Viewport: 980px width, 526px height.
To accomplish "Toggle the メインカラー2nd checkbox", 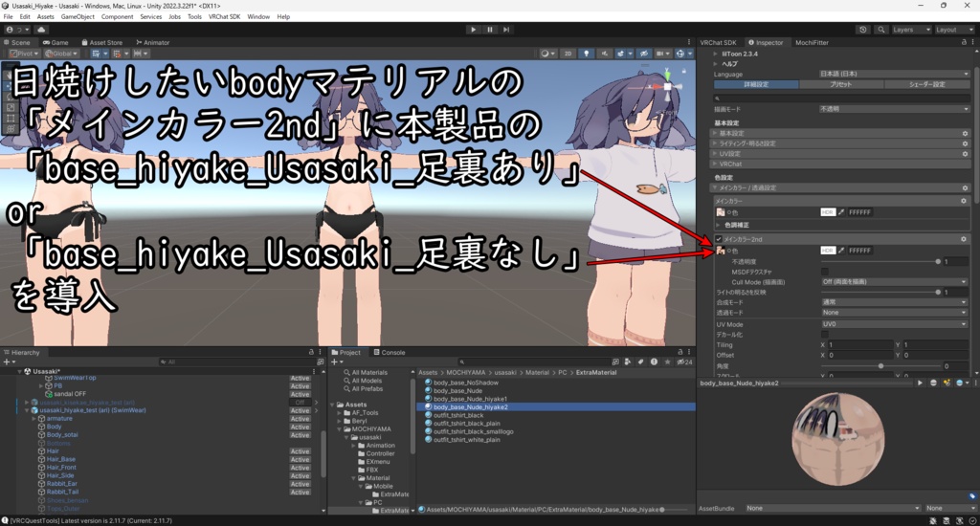I will [719, 239].
